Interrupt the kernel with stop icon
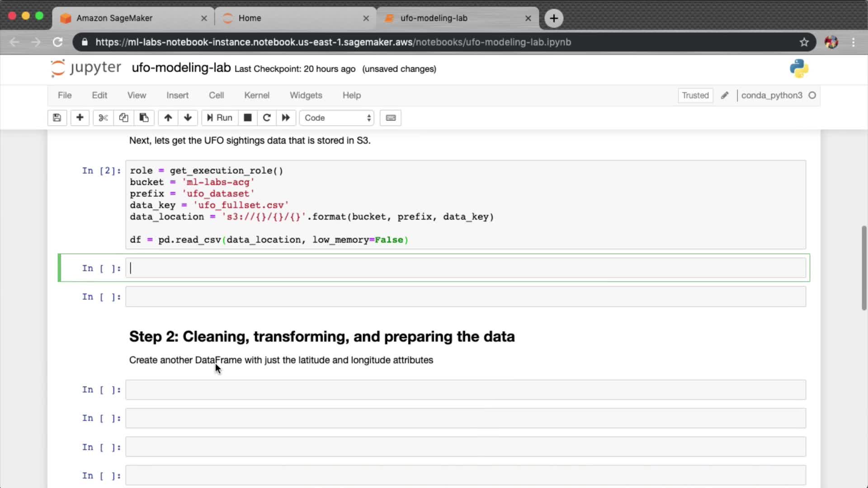Viewport: 868px width, 488px height. 247,118
